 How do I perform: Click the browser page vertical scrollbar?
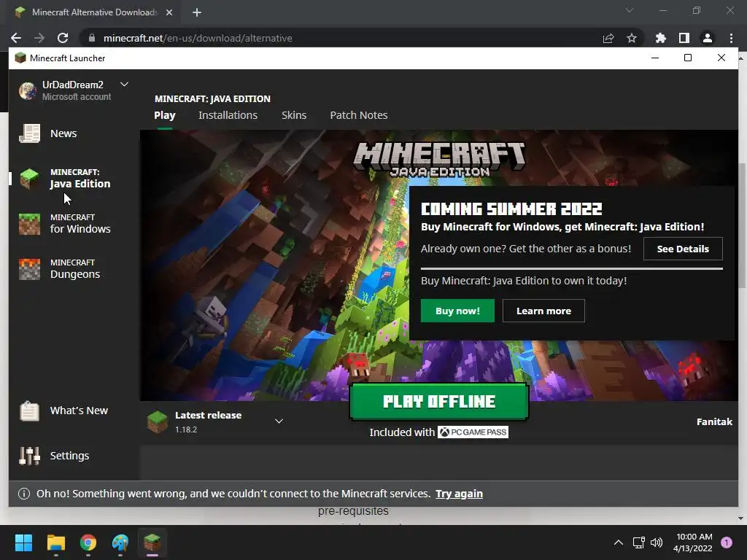click(x=742, y=226)
